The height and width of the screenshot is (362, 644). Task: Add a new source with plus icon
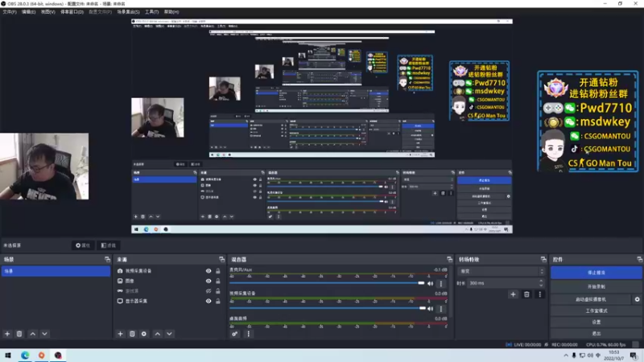click(120, 334)
